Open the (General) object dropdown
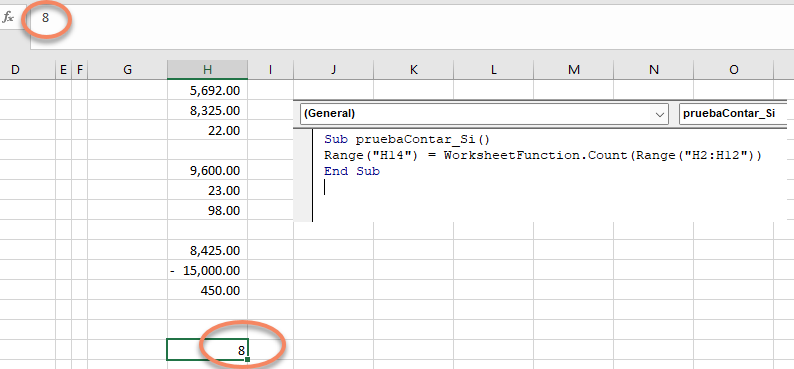 tap(484, 114)
